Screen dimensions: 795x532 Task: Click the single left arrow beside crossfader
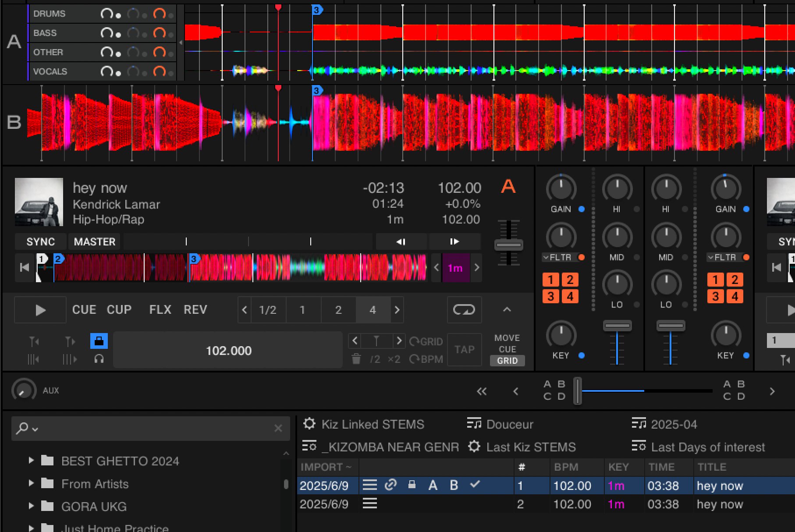(x=516, y=391)
